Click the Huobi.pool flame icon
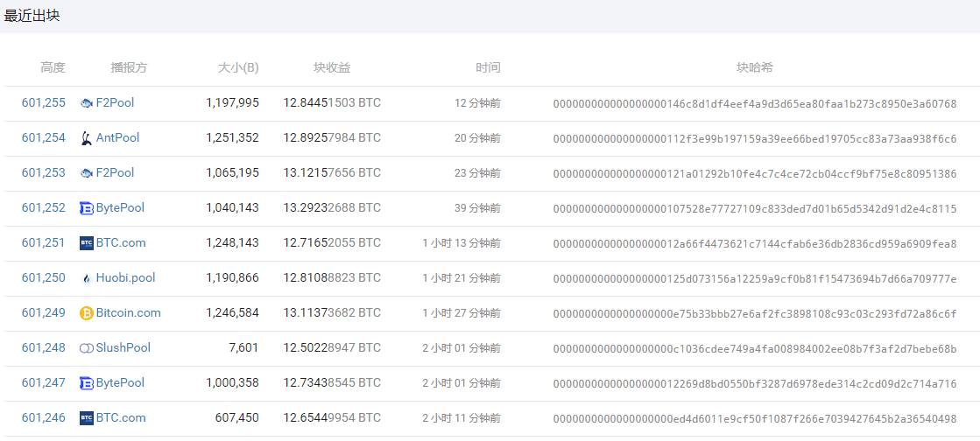980x441 pixels. [x=87, y=278]
